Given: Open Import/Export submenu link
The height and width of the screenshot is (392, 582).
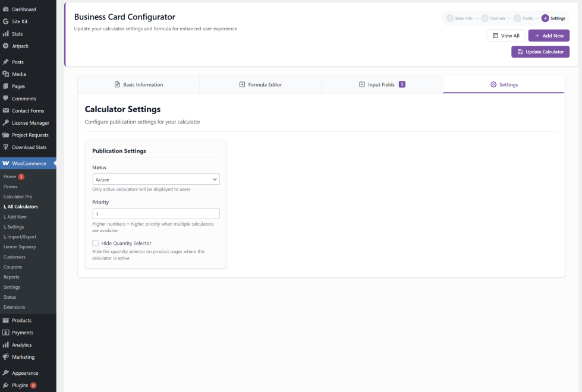Looking at the screenshot, I should tap(21, 237).
